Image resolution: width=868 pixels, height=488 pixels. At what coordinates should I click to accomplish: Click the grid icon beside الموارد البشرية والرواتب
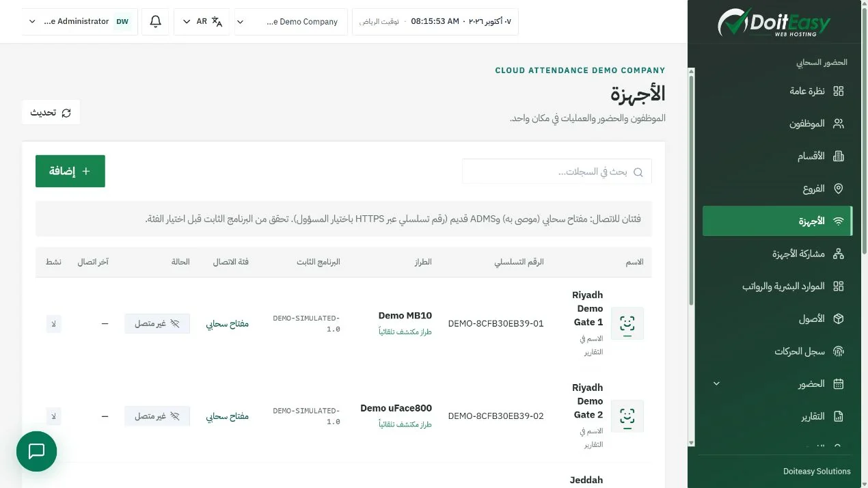click(x=839, y=286)
